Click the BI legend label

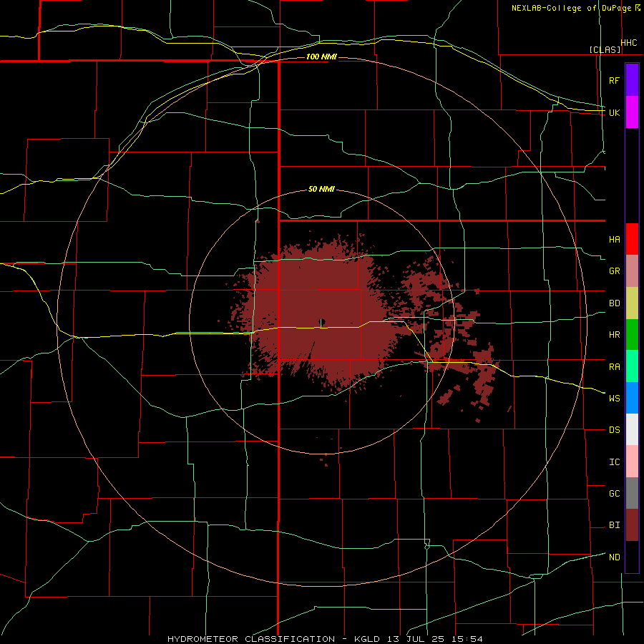click(615, 525)
